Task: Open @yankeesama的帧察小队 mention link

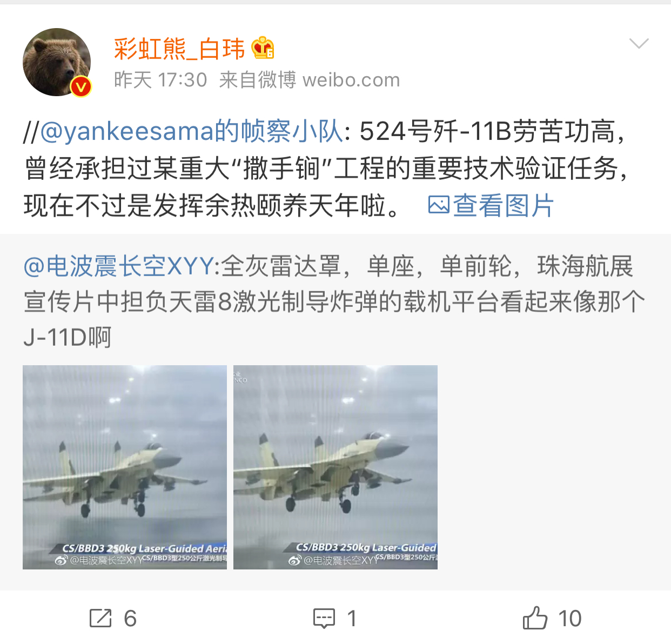Action: (x=191, y=131)
